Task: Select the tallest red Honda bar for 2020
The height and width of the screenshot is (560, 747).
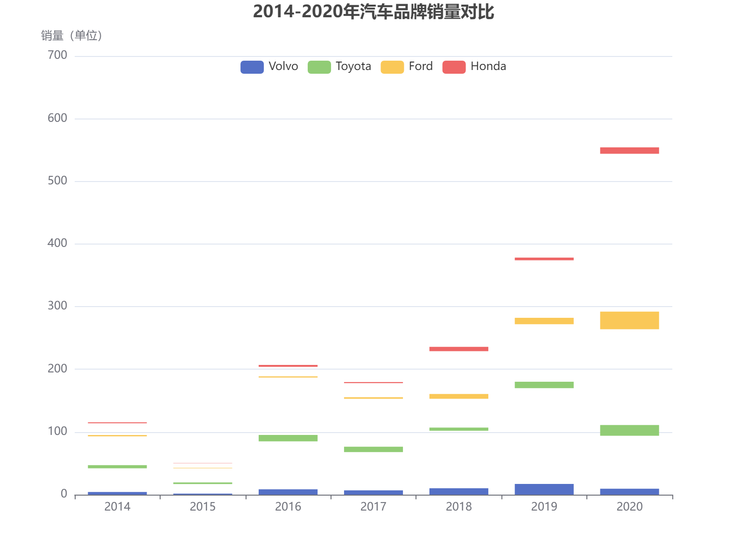Action: [629, 149]
